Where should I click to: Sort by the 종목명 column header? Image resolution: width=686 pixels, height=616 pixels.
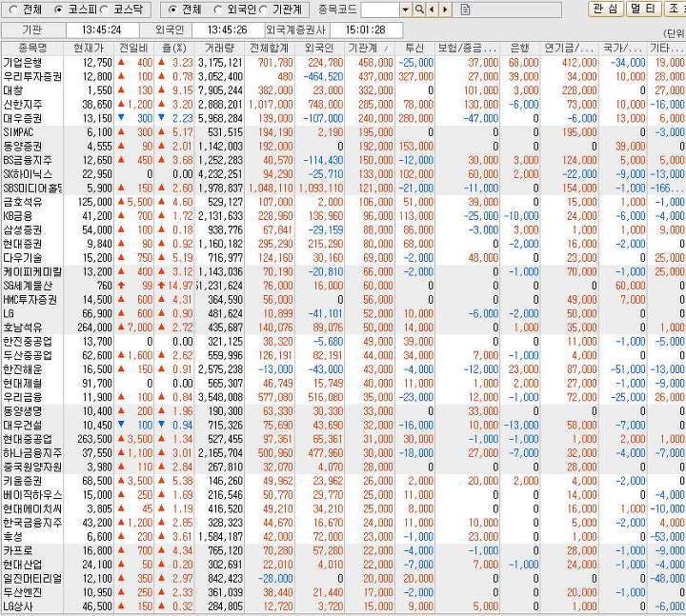click(32, 49)
